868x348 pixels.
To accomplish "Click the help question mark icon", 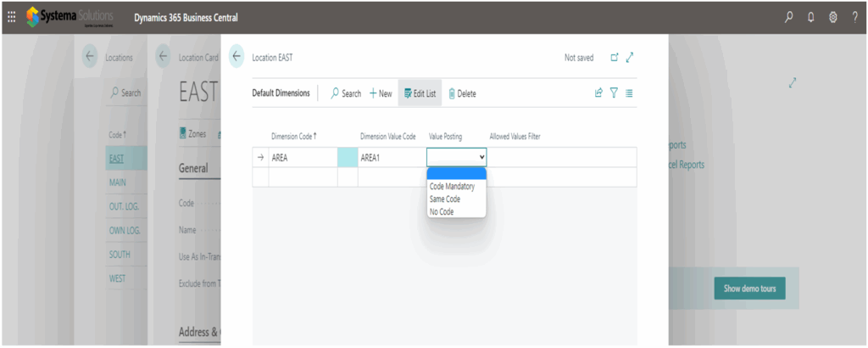I will 854,18.
